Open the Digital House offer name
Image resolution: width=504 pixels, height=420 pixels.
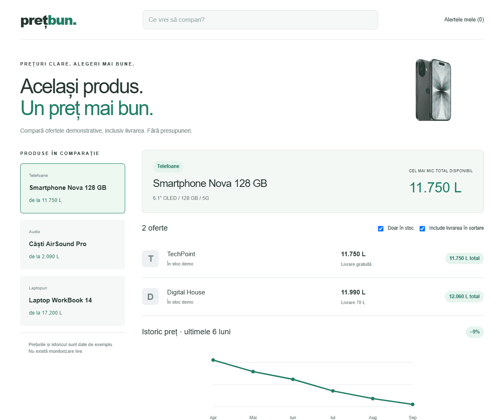pos(186,292)
